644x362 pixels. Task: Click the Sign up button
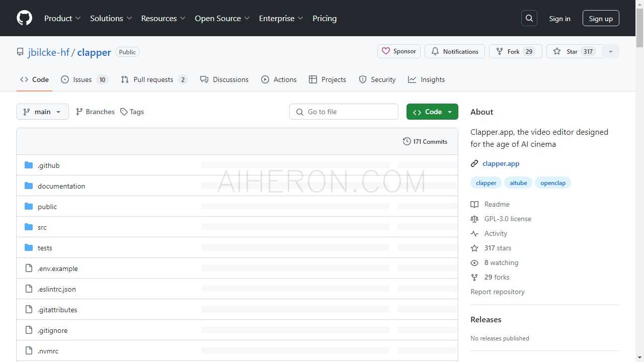(601, 19)
